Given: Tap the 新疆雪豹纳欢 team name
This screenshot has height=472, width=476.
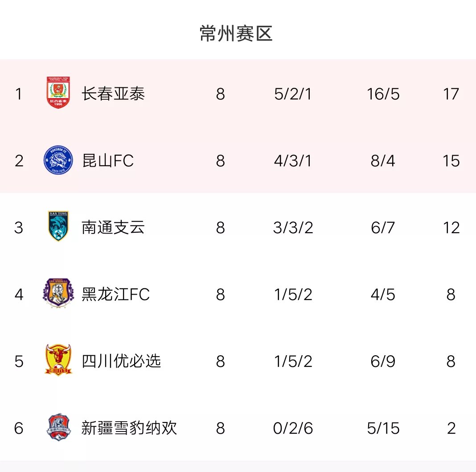Looking at the screenshot, I should [129, 428].
